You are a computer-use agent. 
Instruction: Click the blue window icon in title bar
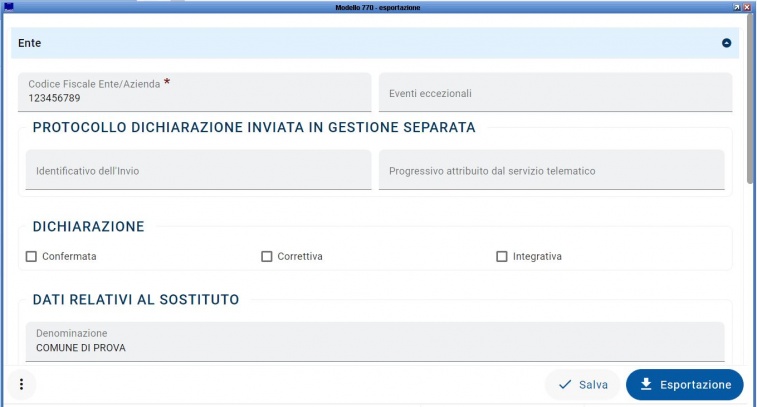(8, 7)
